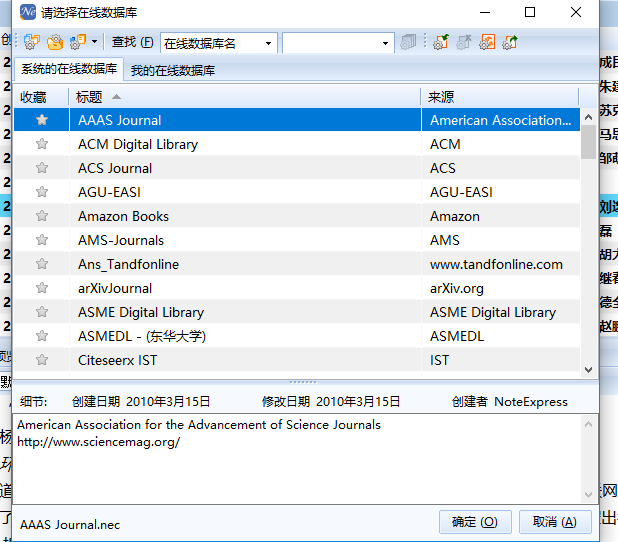Click the arXiv.org source cell
This screenshot has width=618, height=542.
click(x=501, y=288)
